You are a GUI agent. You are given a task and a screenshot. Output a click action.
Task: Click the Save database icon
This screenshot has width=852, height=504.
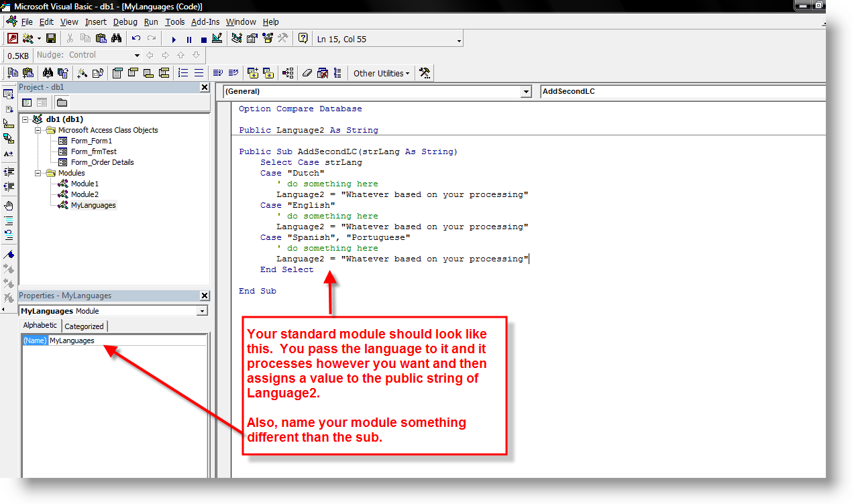coord(51,39)
